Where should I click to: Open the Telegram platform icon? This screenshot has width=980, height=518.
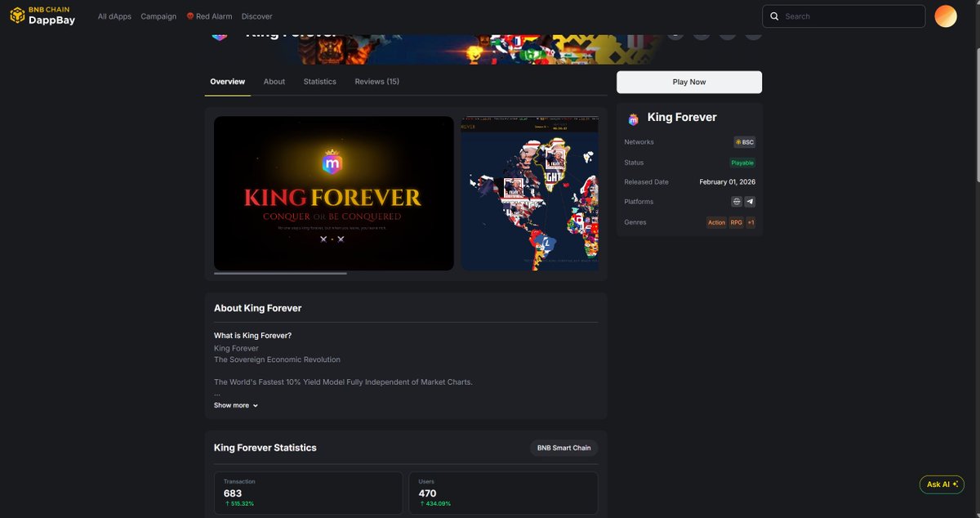coord(750,202)
